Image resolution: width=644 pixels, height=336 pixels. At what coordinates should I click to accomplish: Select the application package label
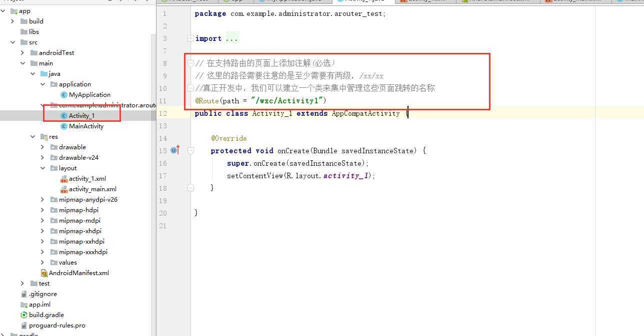pyautogui.click(x=75, y=84)
